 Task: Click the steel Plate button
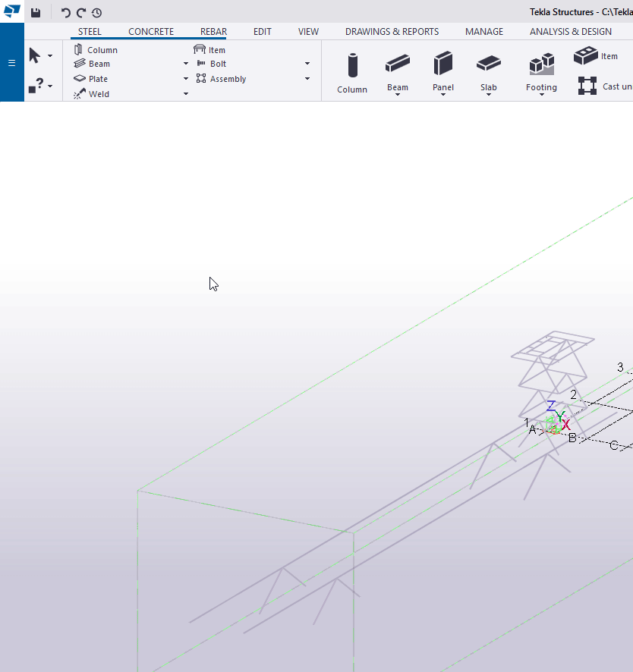point(90,79)
